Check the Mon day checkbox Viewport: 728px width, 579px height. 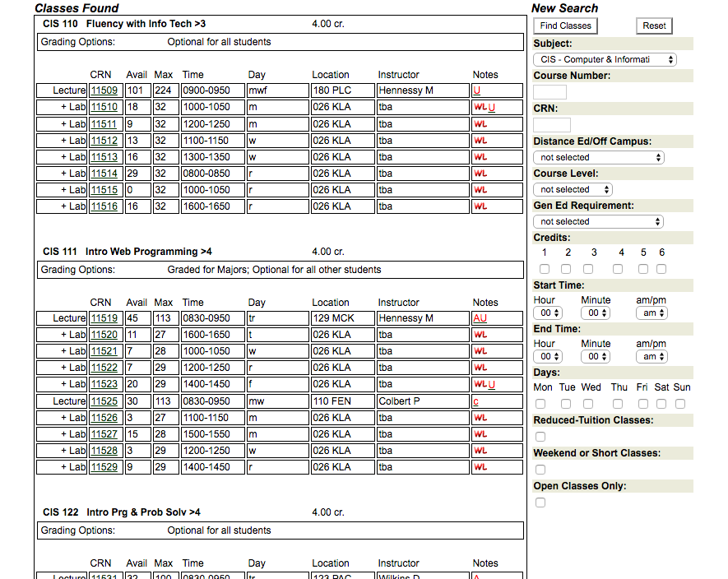pos(540,404)
